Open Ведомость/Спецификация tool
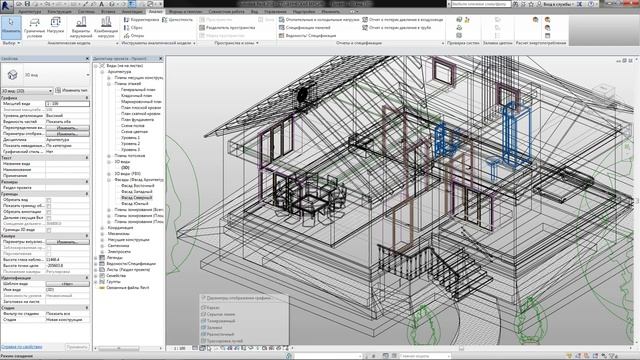640x360 pixels. 307,36
